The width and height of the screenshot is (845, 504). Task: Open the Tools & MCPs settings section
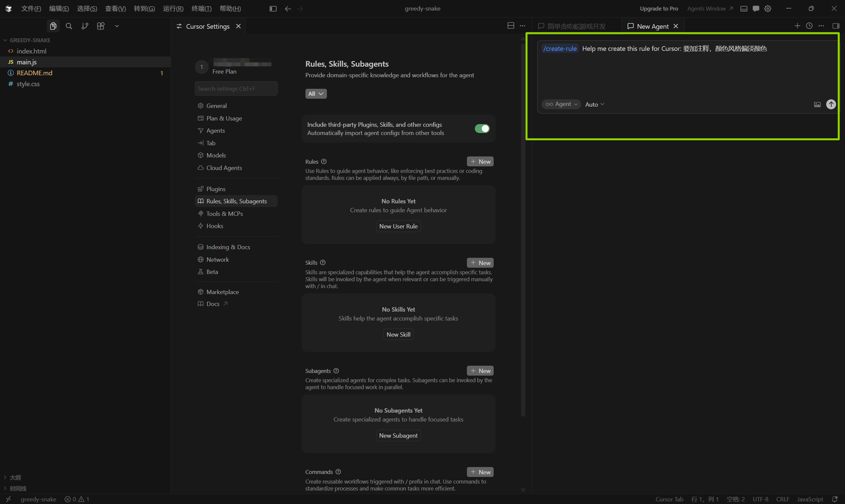pos(236,214)
